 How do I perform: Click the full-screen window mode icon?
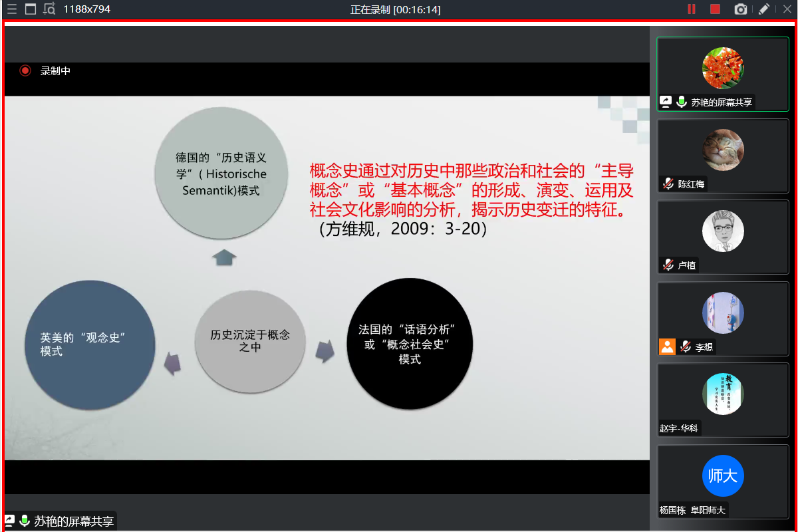pyautogui.click(x=30, y=9)
